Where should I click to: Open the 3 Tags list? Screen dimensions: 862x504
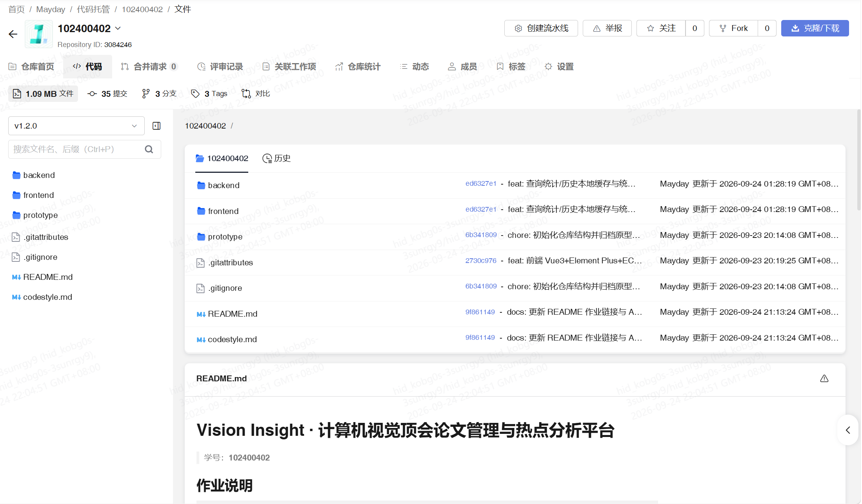click(x=209, y=94)
